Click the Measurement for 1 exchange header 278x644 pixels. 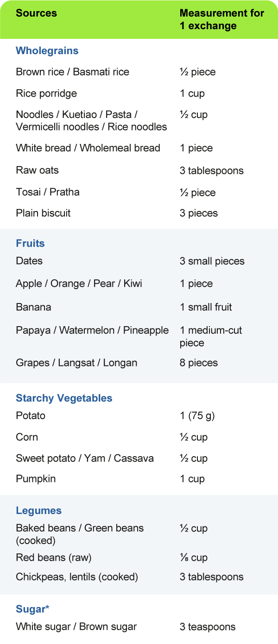tap(222, 19)
